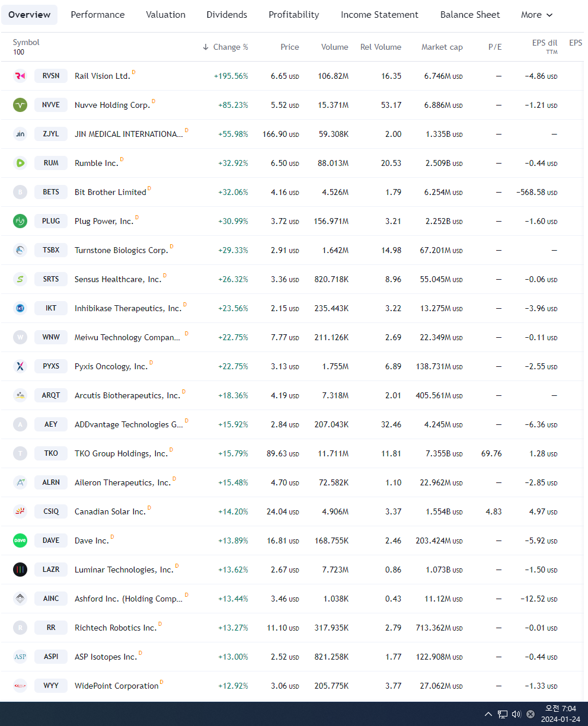Open the Balance Sheet tab
The image size is (588, 726).
[x=470, y=15]
